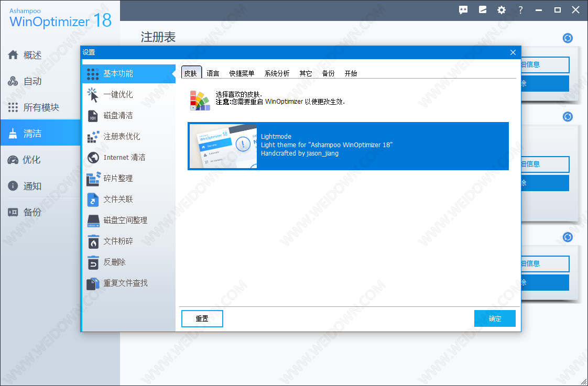Select 反删除 label in settings list

[114, 263]
